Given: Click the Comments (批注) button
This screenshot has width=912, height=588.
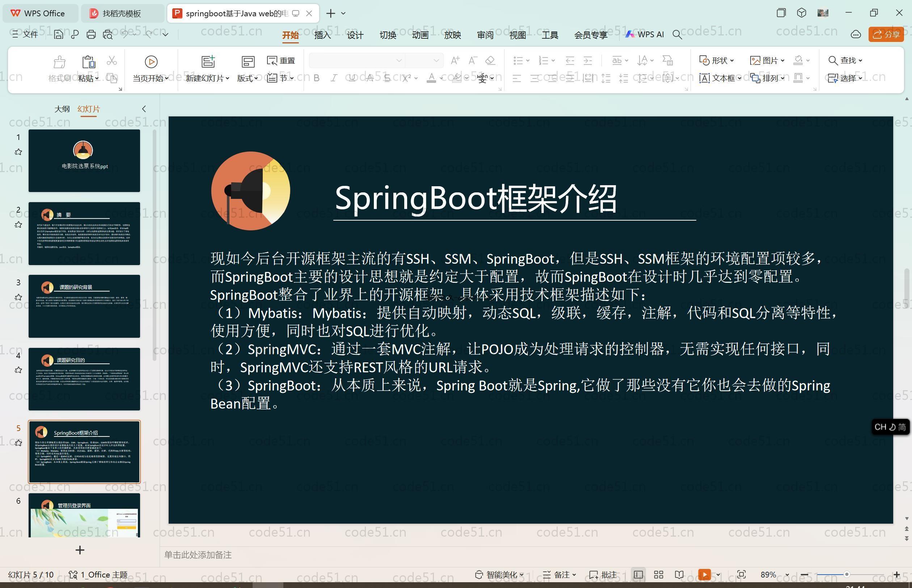Looking at the screenshot, I should click(603, 575).
